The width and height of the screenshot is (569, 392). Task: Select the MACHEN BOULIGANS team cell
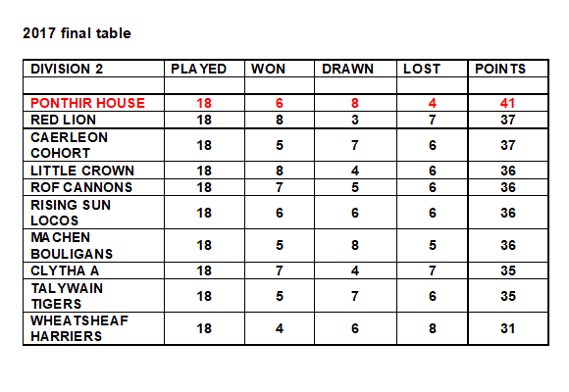pyautogui.click(x=93, y=246)
